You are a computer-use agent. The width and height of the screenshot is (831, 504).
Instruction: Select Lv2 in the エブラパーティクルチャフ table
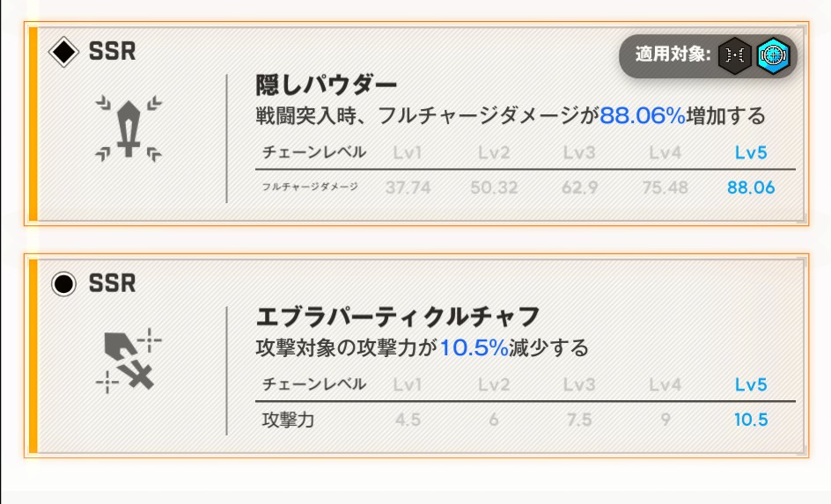pyautogui.click(x=494, y=384)
